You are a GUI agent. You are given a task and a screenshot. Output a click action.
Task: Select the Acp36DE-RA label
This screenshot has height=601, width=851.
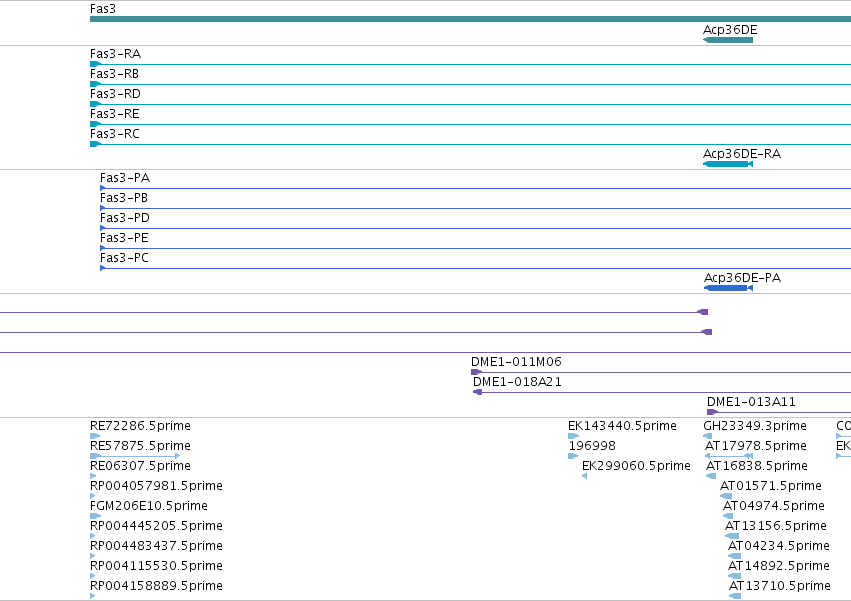coord(742,154)
